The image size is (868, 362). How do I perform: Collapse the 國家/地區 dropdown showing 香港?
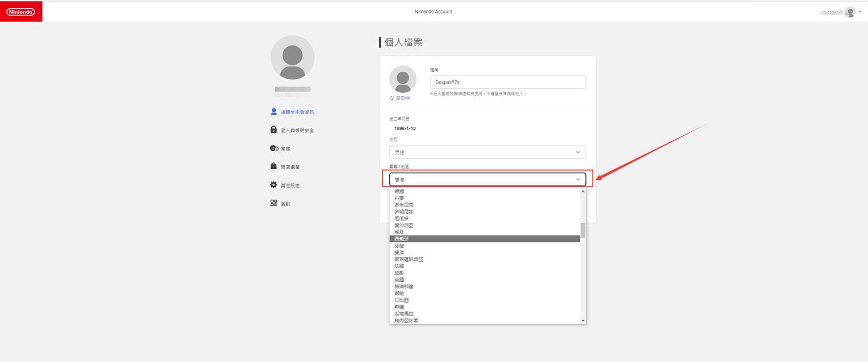488,179
